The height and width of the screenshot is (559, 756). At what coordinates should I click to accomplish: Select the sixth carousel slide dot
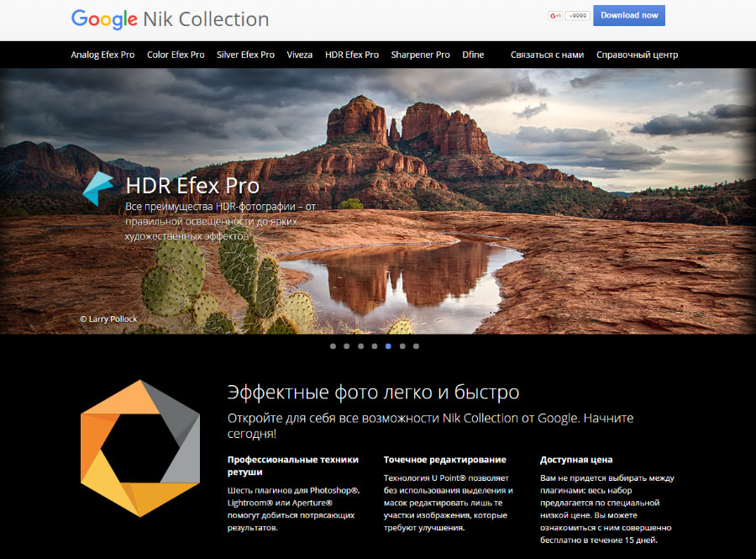[402, 346]
